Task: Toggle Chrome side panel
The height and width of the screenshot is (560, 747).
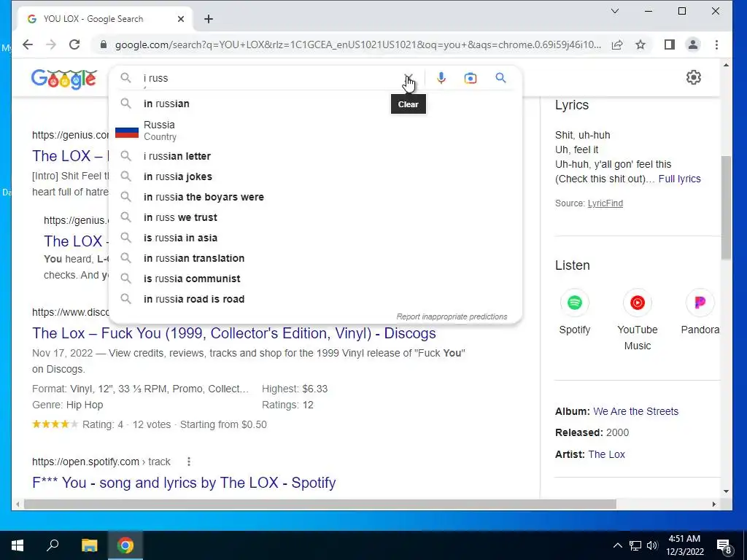Action: pos(670,44)
